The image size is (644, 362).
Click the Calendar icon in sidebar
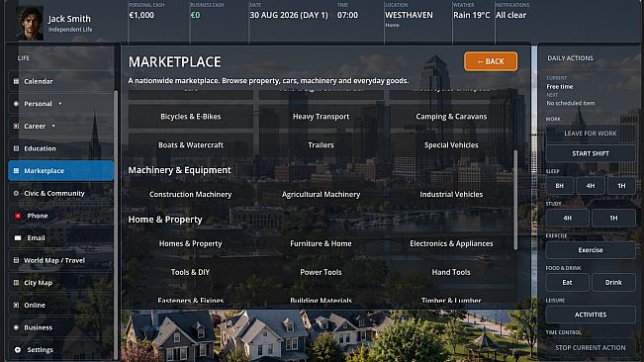(16, 81)
